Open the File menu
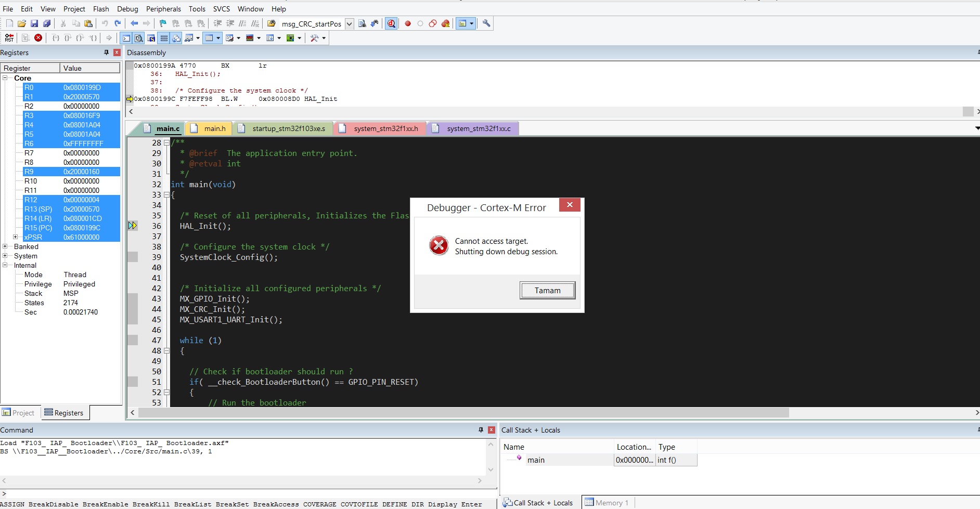980x509 pixels. [x=8, y=9]
